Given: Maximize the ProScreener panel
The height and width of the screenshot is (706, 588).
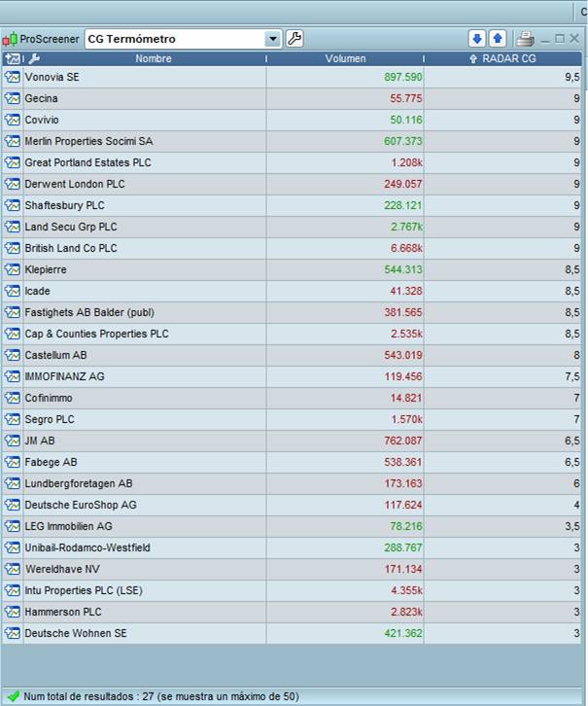Looking at the screenshot, I should point(560,39).
